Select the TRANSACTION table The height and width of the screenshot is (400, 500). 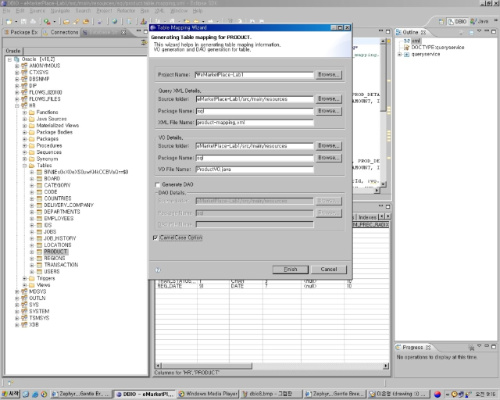click(x=61, y=265)
